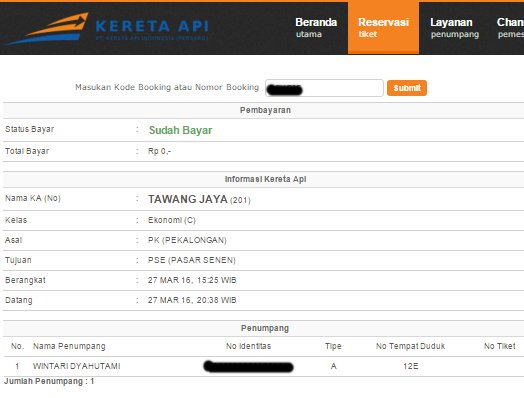
Task: Click seat number 12E
Action: [411, 366]
